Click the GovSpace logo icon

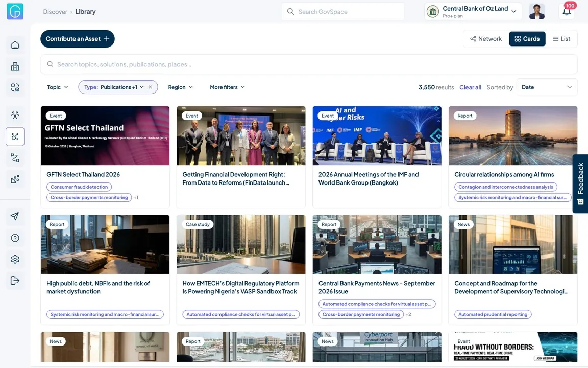[x=15, y=11]
